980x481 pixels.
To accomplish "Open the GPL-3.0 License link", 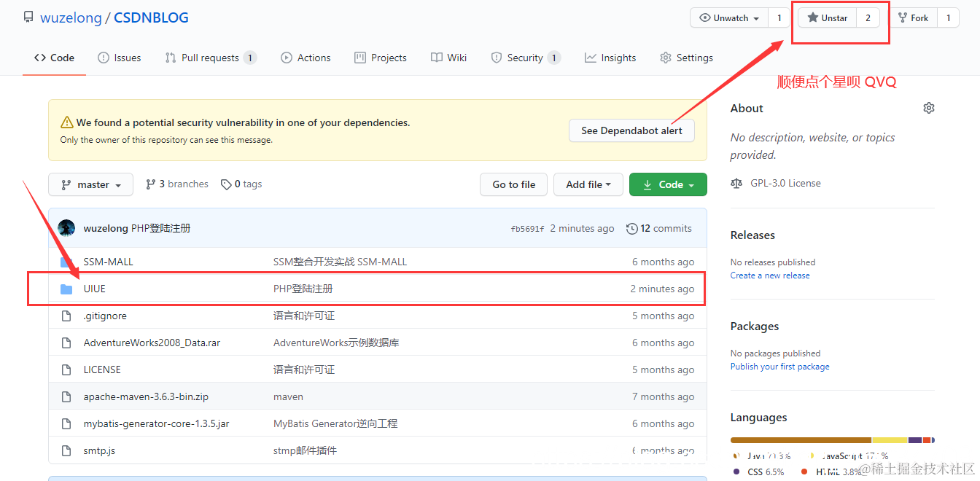I will 785,183.
